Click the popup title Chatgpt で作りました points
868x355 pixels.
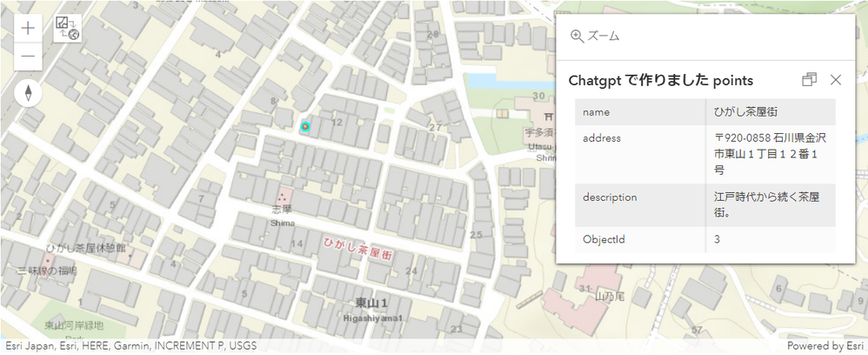661,80
